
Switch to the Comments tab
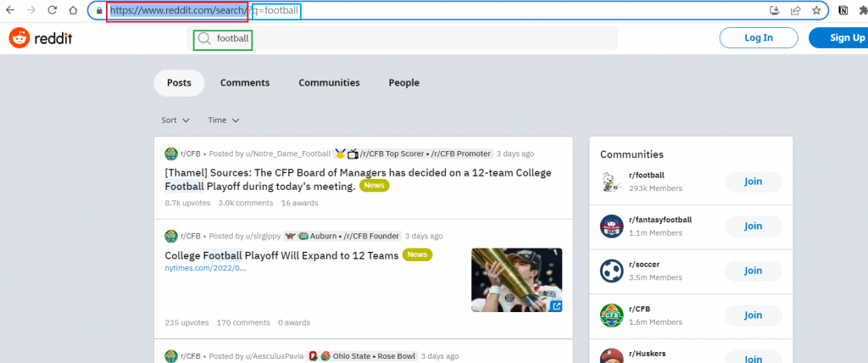click(245, 83)
